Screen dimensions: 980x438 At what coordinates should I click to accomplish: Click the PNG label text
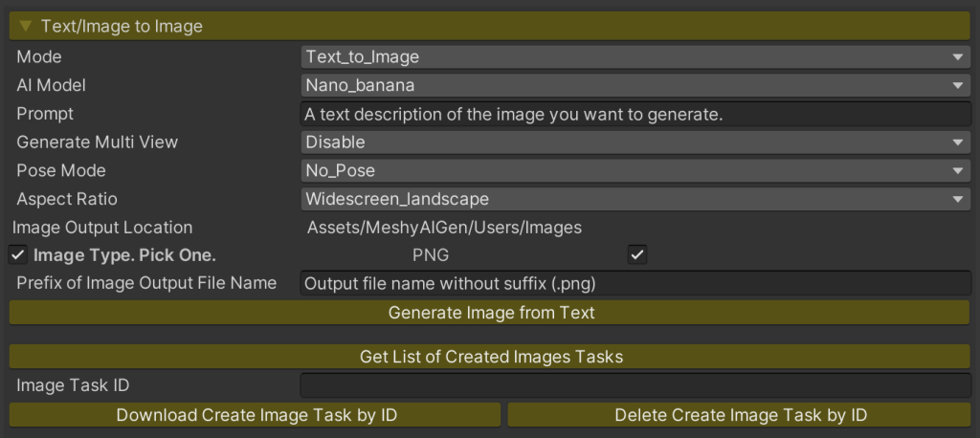coord(430,255)
